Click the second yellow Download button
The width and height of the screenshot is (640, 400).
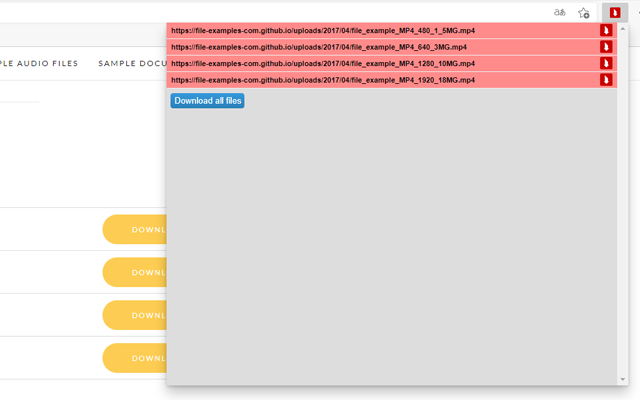coord(134,272)
